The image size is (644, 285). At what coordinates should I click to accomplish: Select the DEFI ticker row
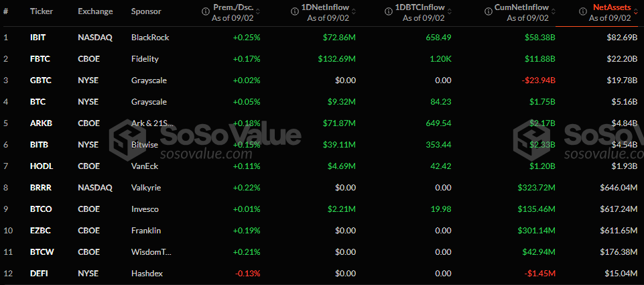pyautogui.click(x=39, y=274)
